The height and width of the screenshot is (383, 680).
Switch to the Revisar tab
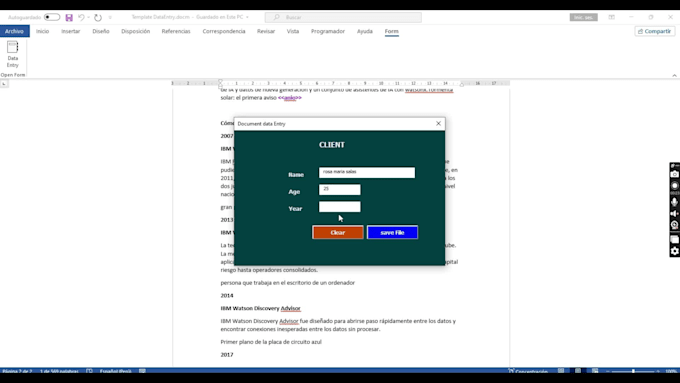[266, 31]
